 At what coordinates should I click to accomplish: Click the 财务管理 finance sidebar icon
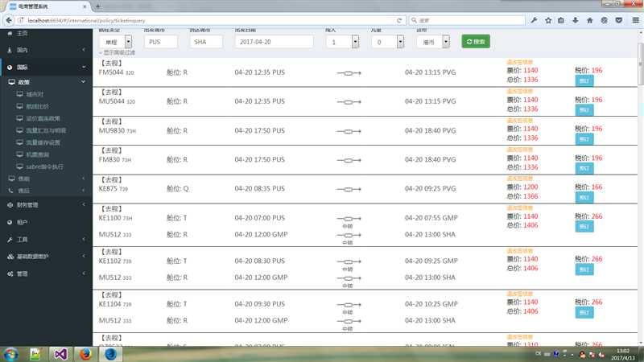[10, 205]
